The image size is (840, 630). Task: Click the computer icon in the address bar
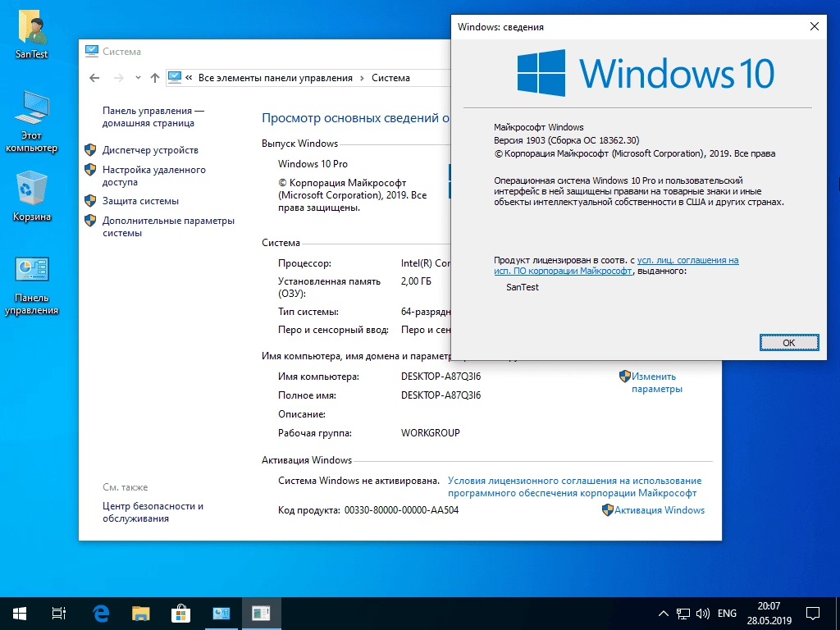(175, 78)
